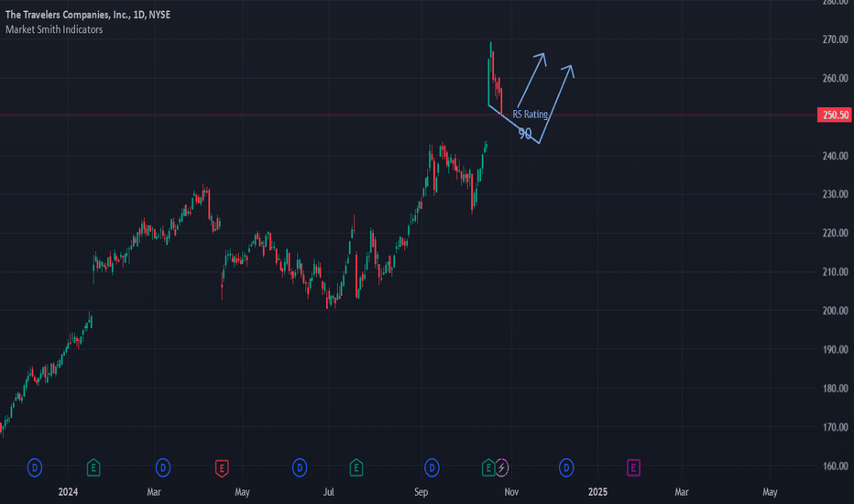Click the Jul label on date axis

pos(328,492)
